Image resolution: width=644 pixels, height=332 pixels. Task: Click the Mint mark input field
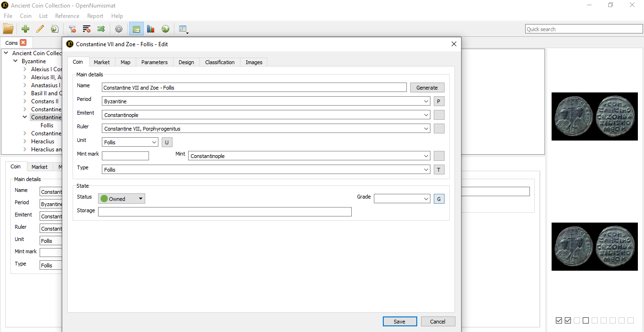125,156
